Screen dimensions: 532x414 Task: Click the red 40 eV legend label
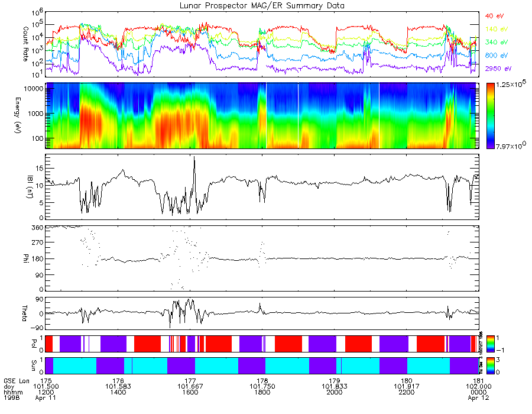tap(494, 16)
